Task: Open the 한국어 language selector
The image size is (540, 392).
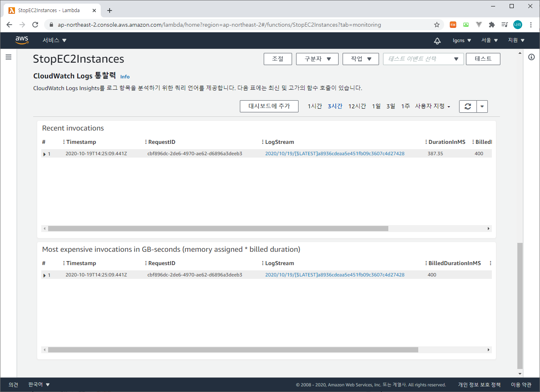Action: pos(39,385)
